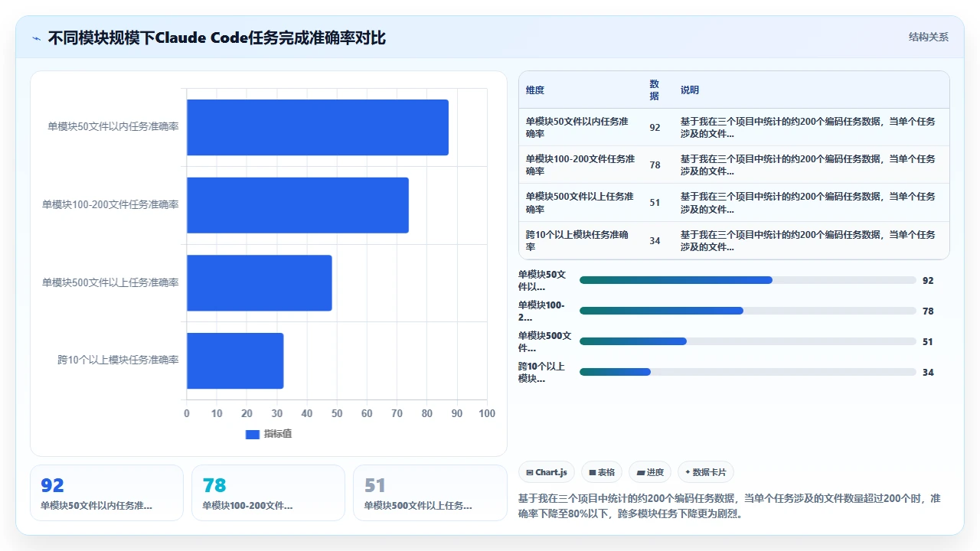Image resolution: width=980 pixels, height=551 pixels.
Task: Select the axis label 单模块50文件以内任务准确率 in chart
Action: (113, 127)
